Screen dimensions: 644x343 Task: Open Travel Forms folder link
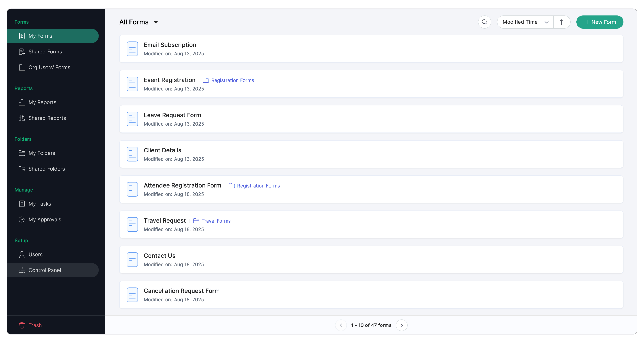(216, 221)
